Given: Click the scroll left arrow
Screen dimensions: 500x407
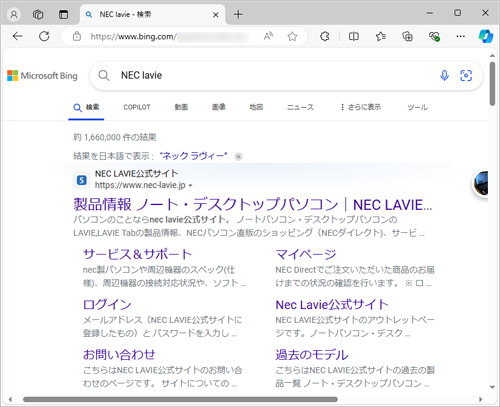Looking at the screenshot, I should click(10, 399).
